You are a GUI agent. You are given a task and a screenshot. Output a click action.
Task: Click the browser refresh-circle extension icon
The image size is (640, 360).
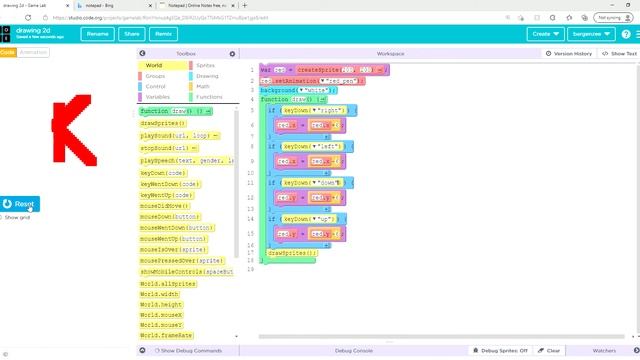552,18
